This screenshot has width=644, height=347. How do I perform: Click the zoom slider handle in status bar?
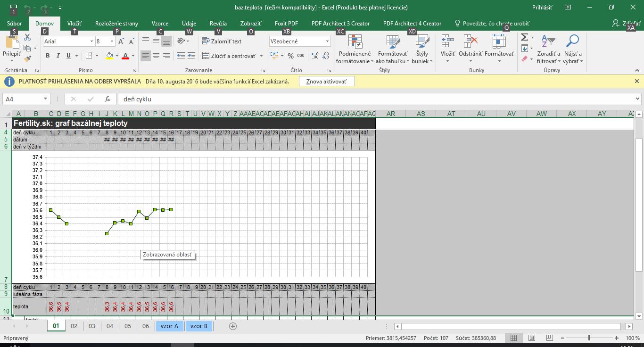(589, 338)
